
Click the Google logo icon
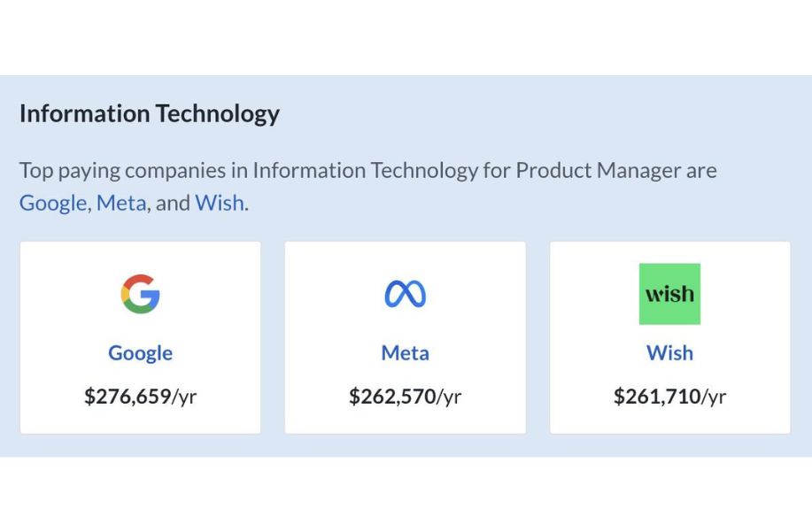[140, 293]
